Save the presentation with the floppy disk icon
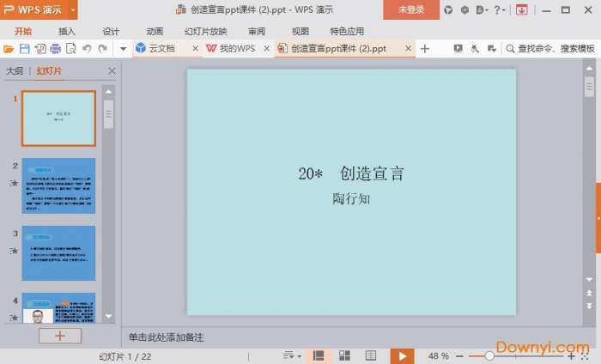Screen dimensions: 601x364 point(25,49)
